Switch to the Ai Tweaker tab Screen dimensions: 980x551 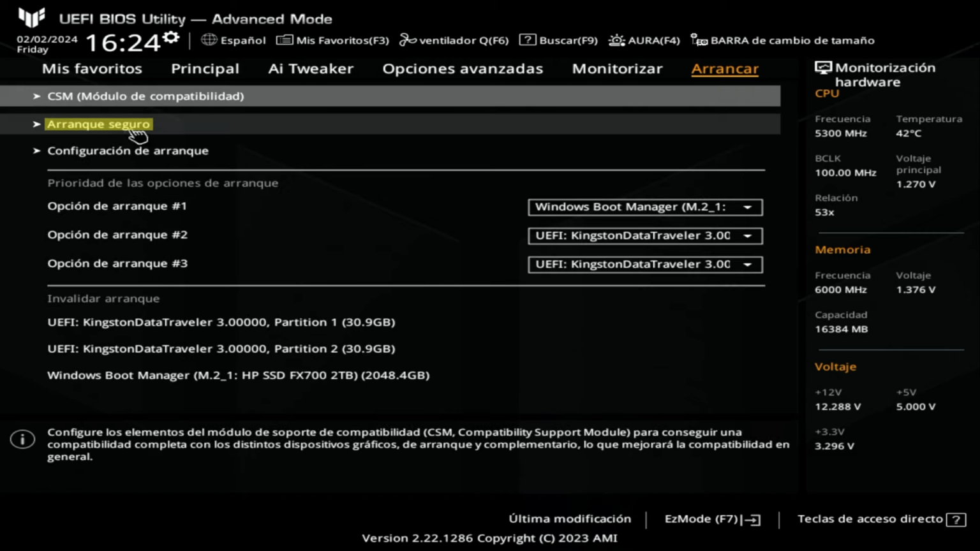pyautogui.click(x=311, y=68)
